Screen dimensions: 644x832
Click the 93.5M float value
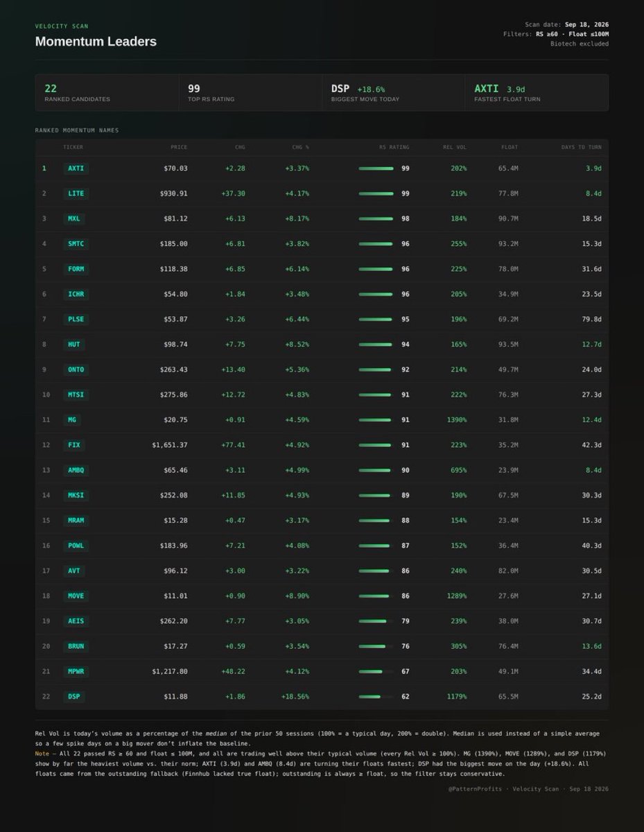pyautogui.click(x=508, y=345)
